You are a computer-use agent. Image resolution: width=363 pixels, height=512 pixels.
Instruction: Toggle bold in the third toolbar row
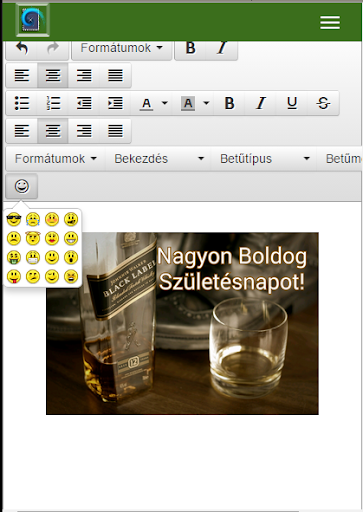(229, 103)
